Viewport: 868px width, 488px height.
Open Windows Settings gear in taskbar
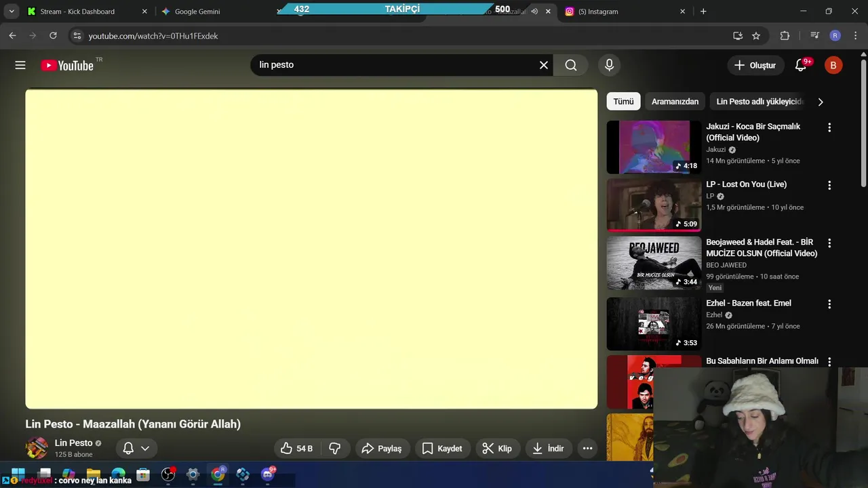193,474
